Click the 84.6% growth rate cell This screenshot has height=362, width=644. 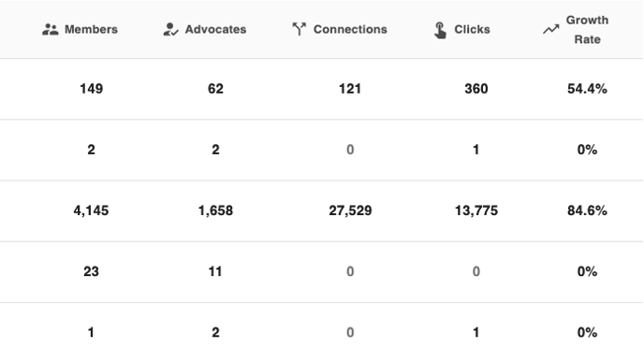click(x=587, y=210)
